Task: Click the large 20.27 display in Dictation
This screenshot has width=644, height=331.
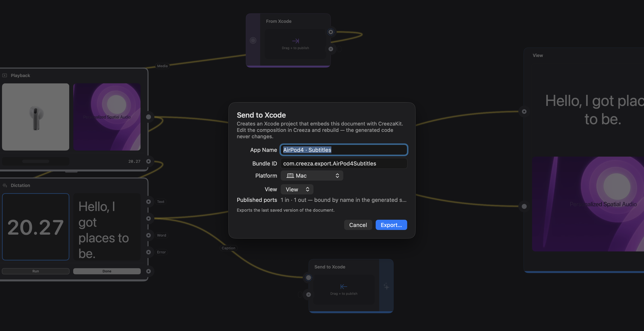Action: pos(36,227)
